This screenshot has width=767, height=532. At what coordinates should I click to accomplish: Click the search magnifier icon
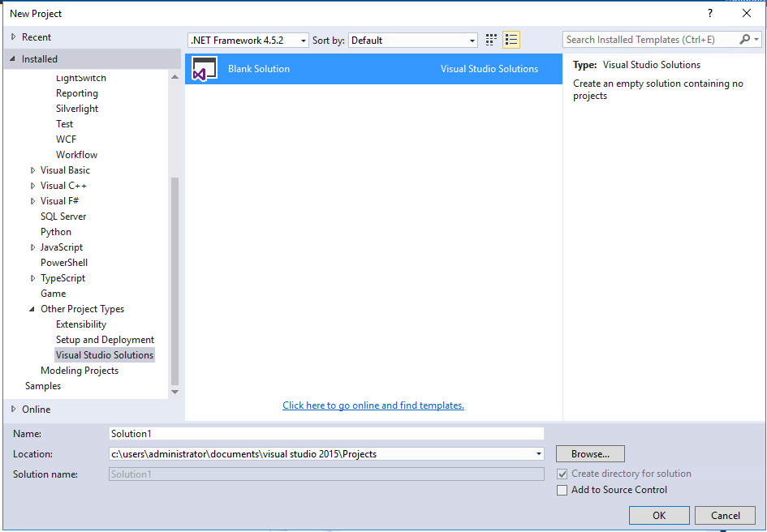click(744, 39)
